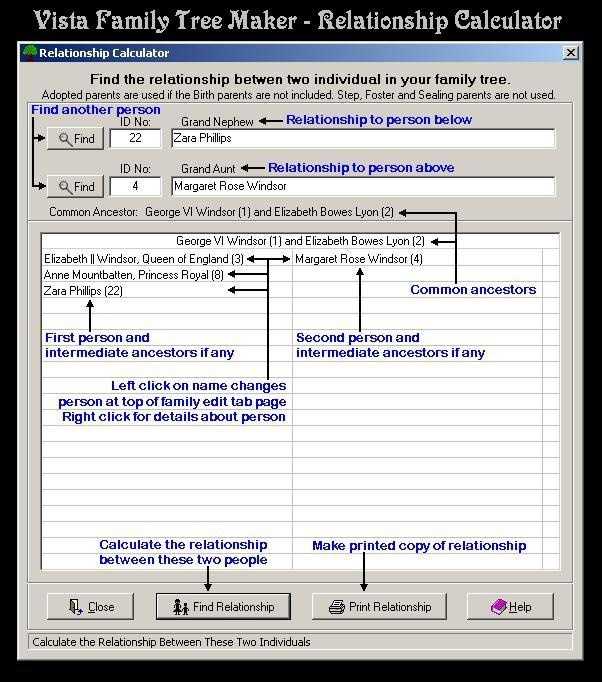Click the Grand Nephew relationship label

point(217,122)
